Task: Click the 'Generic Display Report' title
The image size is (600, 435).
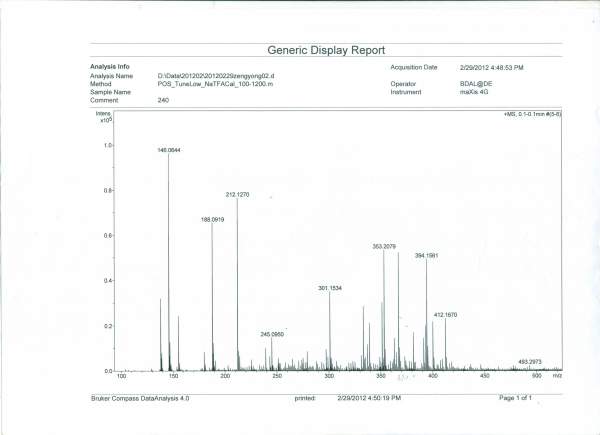Action: [326, 50]
